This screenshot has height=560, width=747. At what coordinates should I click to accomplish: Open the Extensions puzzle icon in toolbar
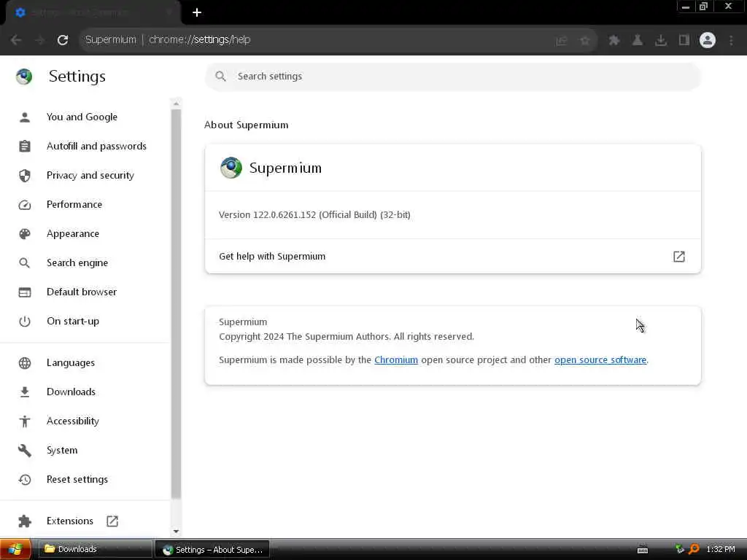[x=614, y=40]
